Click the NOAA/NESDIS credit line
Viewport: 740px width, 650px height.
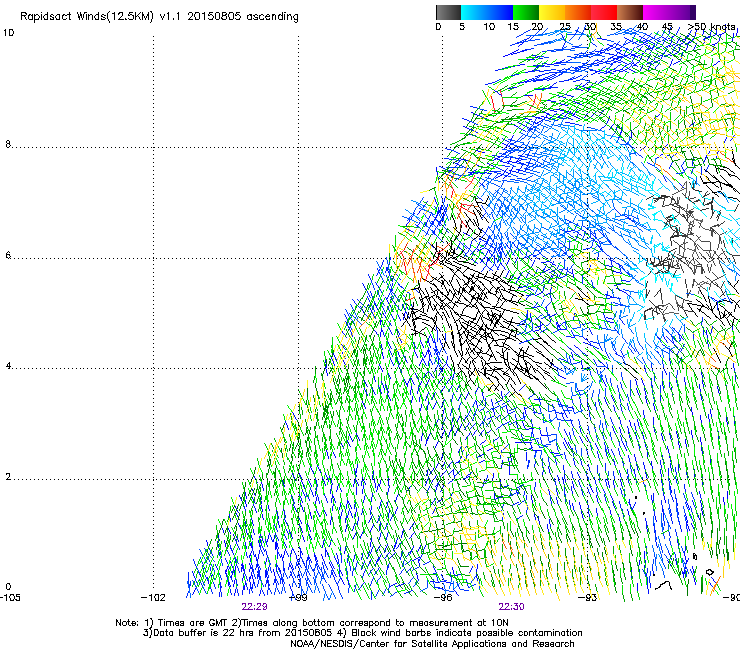432,644
